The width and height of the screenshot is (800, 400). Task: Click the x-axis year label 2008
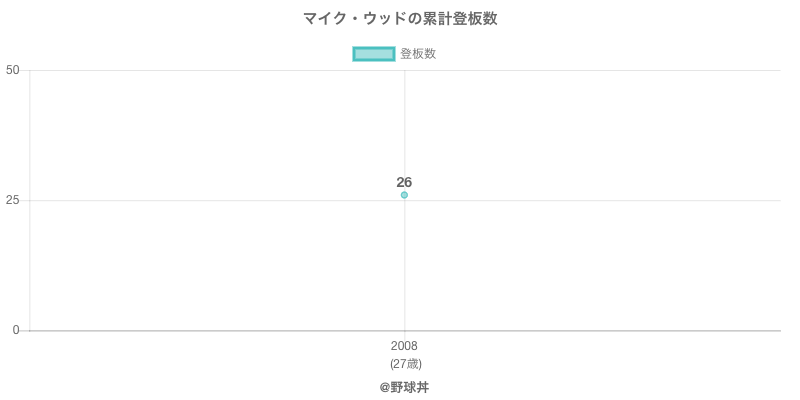404,346
